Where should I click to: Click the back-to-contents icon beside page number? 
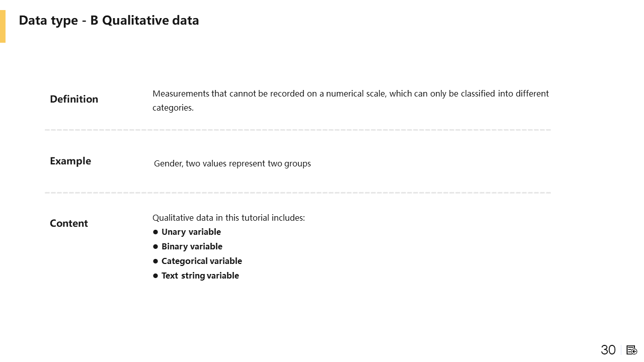click(632, 350)
